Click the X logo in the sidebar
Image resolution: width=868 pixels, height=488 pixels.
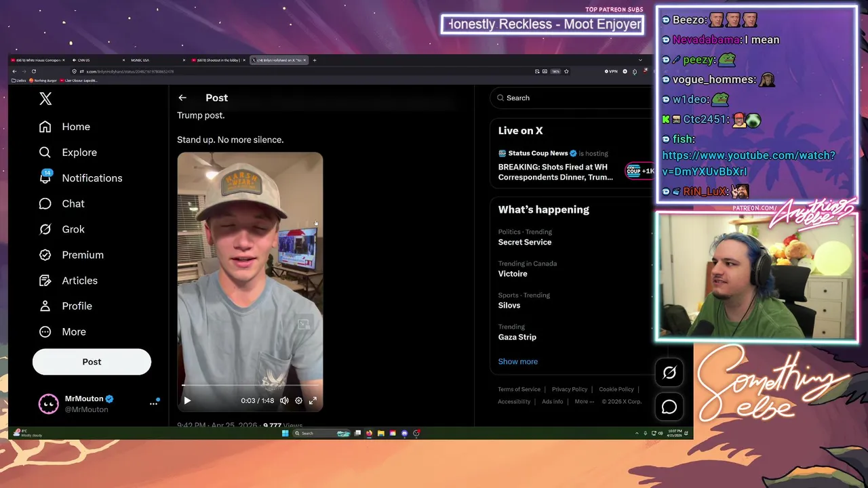[x=45, y=98]
